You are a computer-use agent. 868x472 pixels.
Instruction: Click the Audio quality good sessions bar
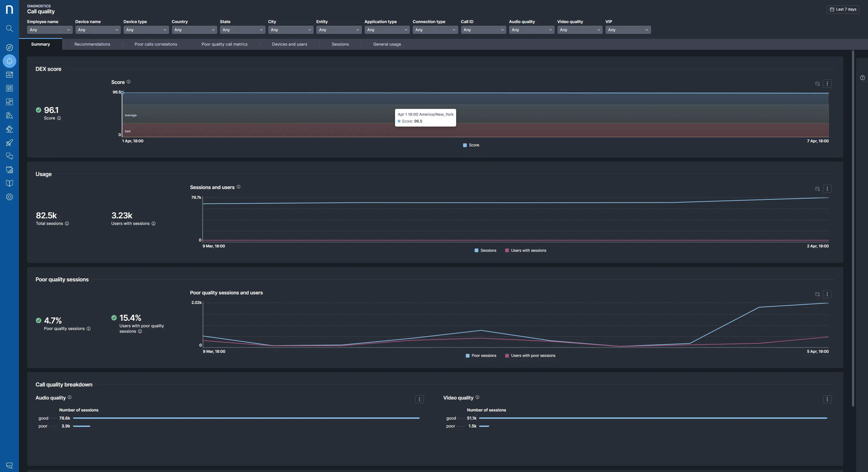(x=246, y=418)
